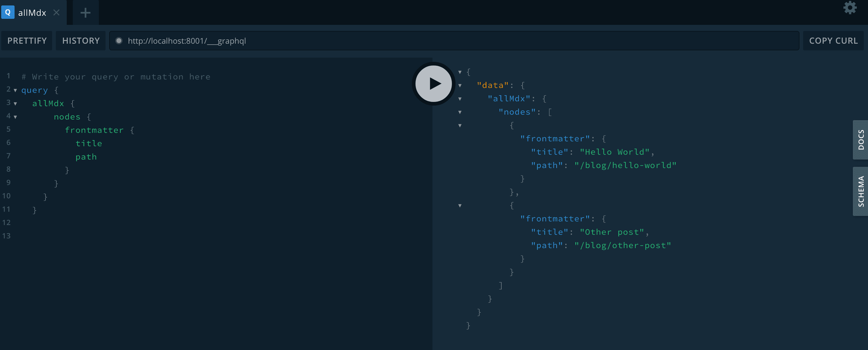This screenshot has height=350, width=868.
Task: Click the connection status indicator in the URL bar
Action: 119,40
